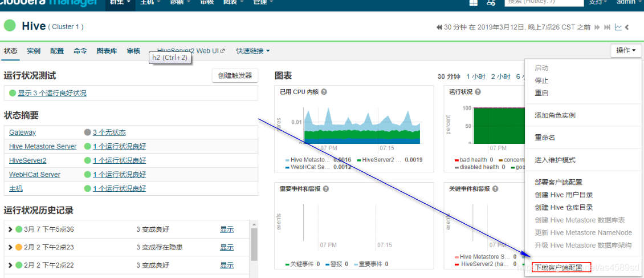
Task: Switch to the 命令 tab
Action: [x=80, y=51]
